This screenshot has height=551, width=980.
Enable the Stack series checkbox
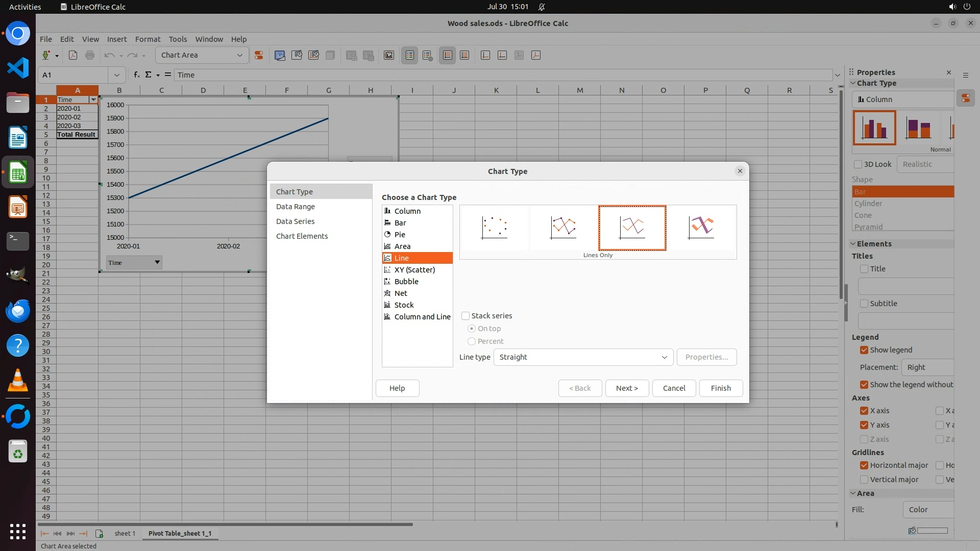[x=465, y=316]
